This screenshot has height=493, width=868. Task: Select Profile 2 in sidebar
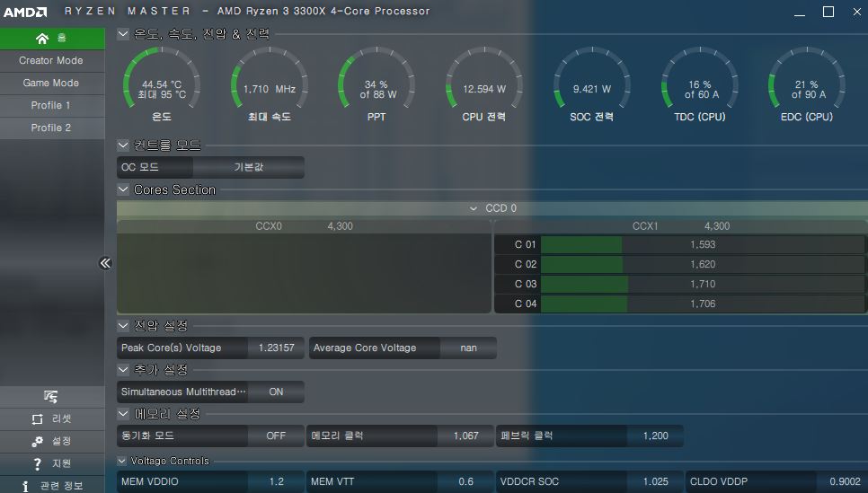click(52, 128)
